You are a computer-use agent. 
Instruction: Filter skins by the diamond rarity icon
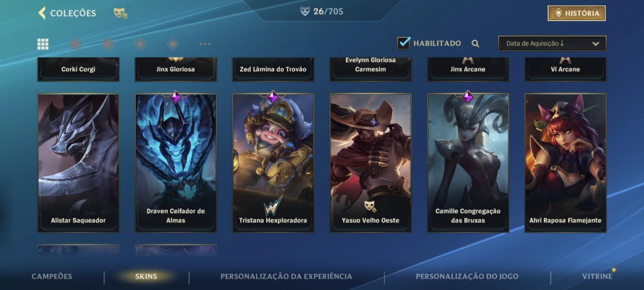172,44
